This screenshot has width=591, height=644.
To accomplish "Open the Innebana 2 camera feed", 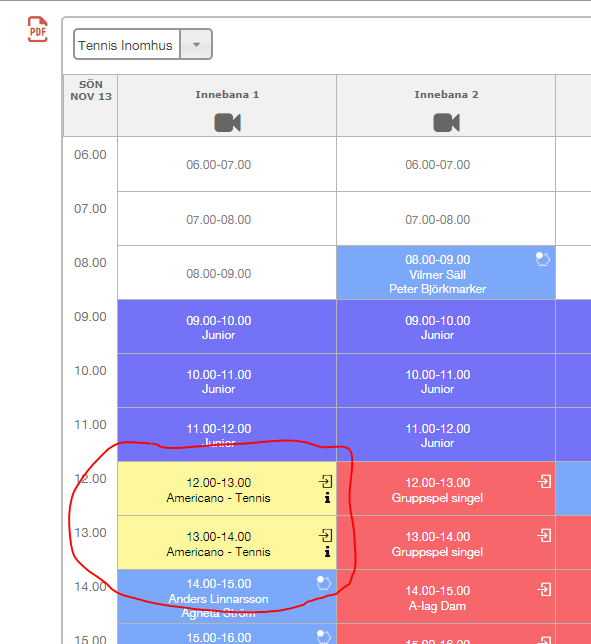I will pyautogui.click(x=446, y=123).
